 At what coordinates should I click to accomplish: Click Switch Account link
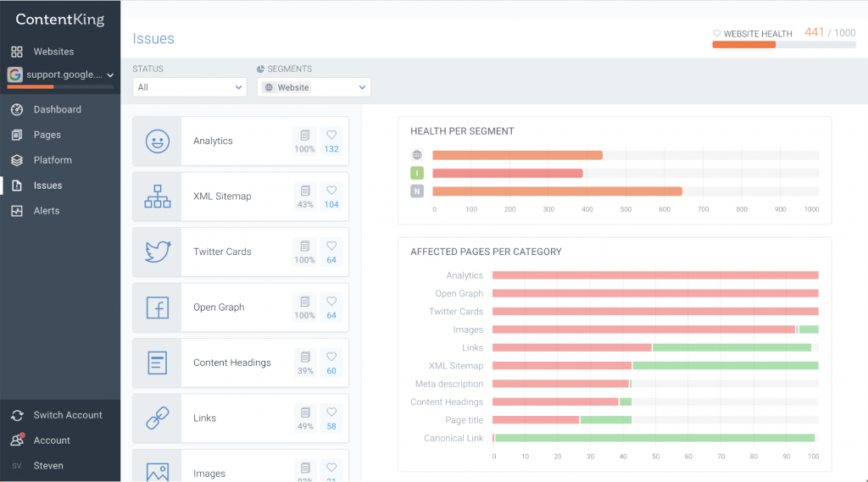68,415
